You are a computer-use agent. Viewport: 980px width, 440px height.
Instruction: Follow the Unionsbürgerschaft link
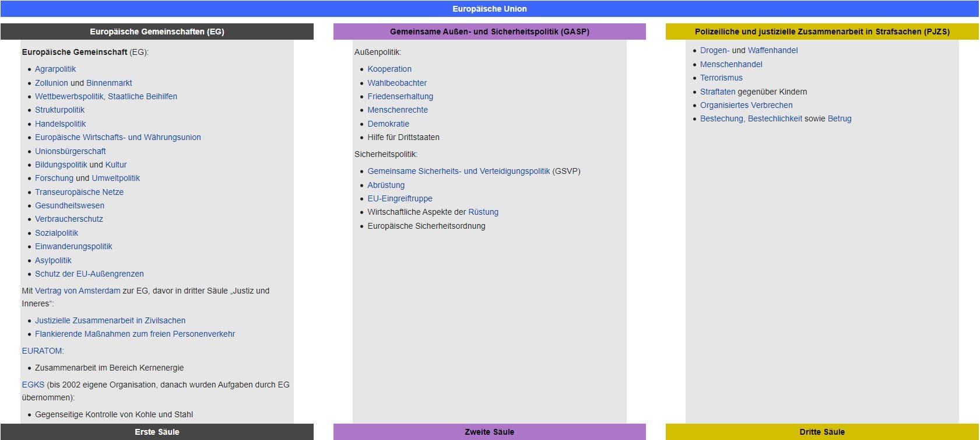coord(71,151)
